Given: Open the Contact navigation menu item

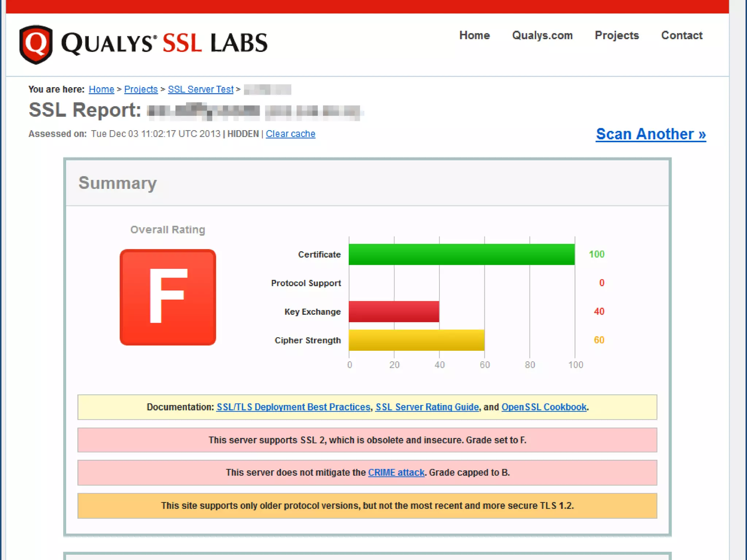Looking at the screenshot, I should point(681,35).
